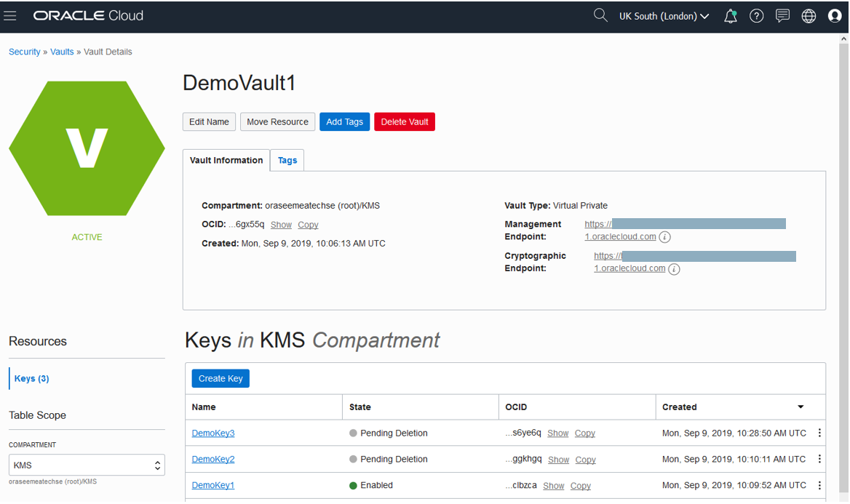
Task: Click the help question mark icon
Action: point(756,16)
